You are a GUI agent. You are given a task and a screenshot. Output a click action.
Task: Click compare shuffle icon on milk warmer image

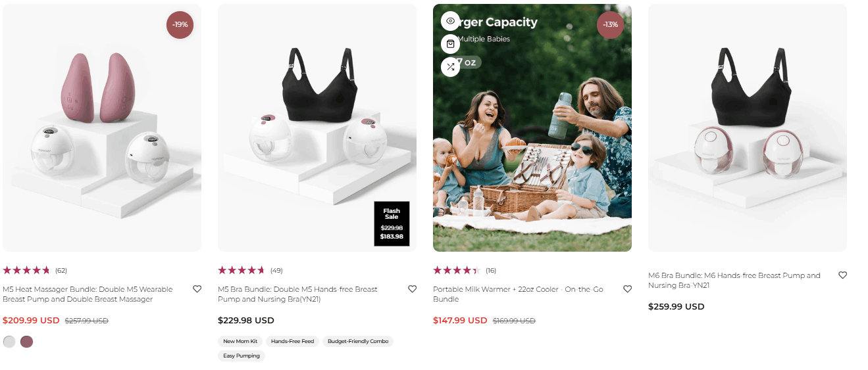coord(450,66)
